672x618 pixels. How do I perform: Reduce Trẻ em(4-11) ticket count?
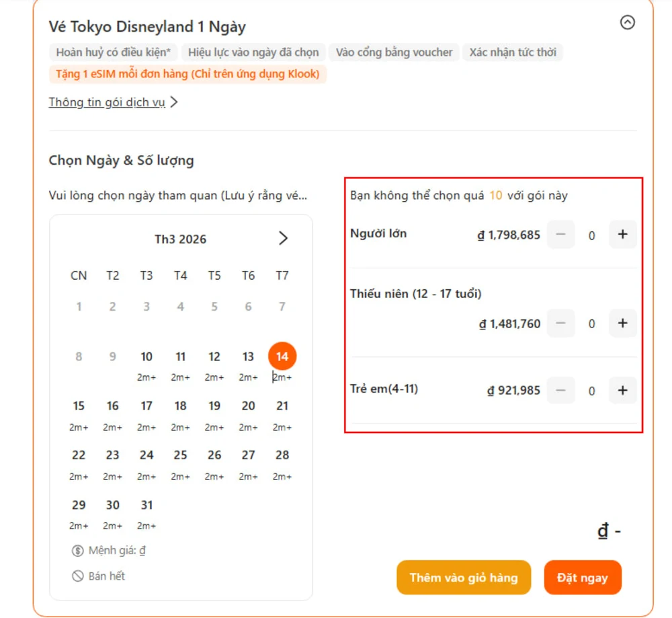pos(560,390)
